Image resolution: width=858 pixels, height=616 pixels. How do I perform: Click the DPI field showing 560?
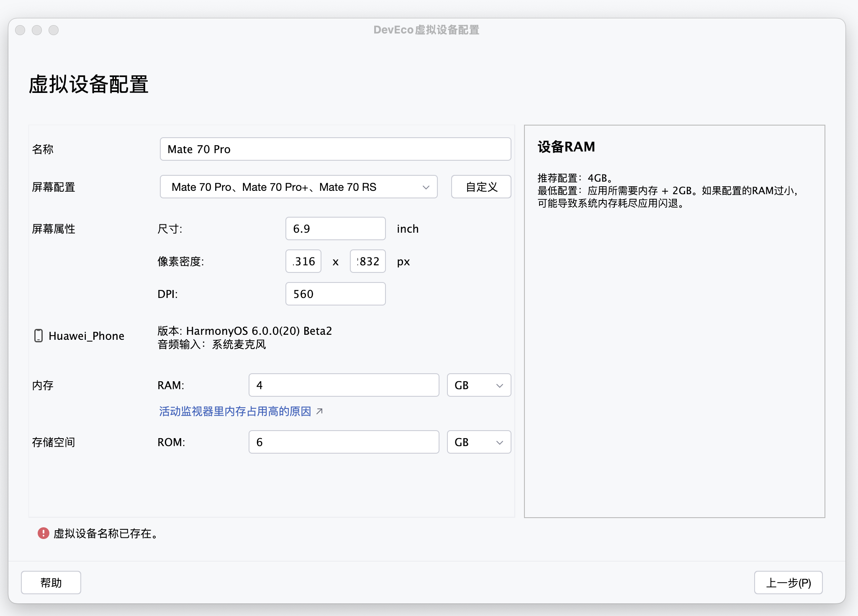[x=336, y=294]
